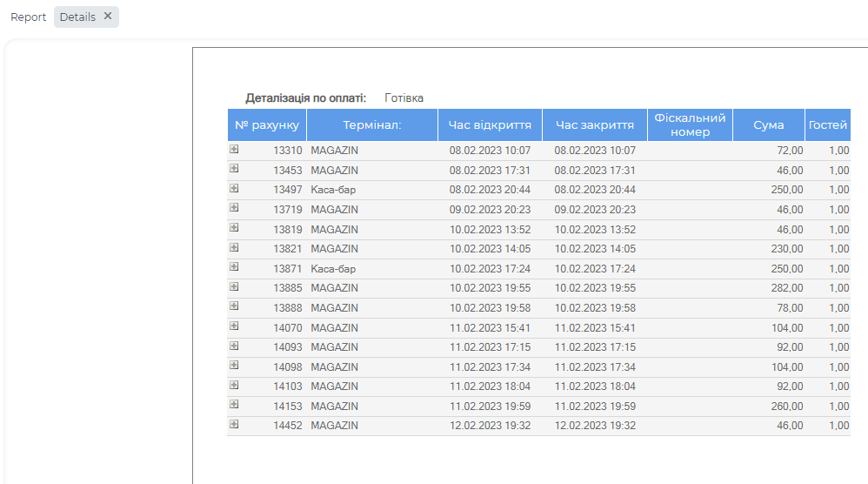Click plus icon beside invoice 14452

tap(234, 424)
